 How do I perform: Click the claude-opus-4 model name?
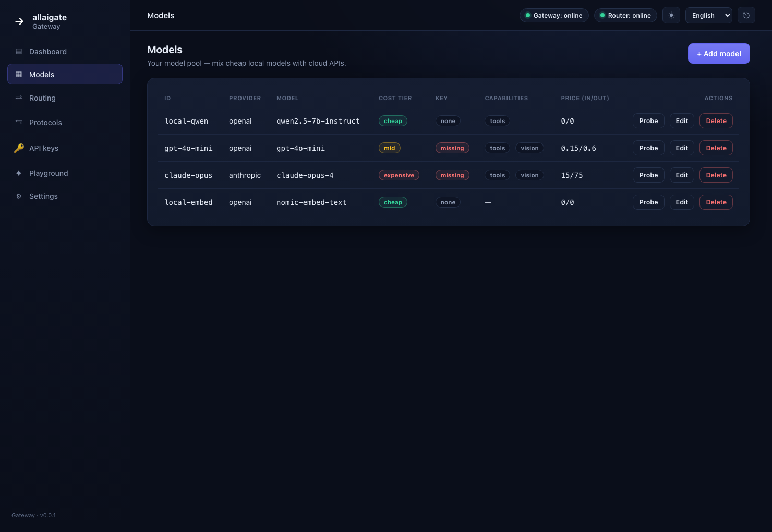(305, 175)
